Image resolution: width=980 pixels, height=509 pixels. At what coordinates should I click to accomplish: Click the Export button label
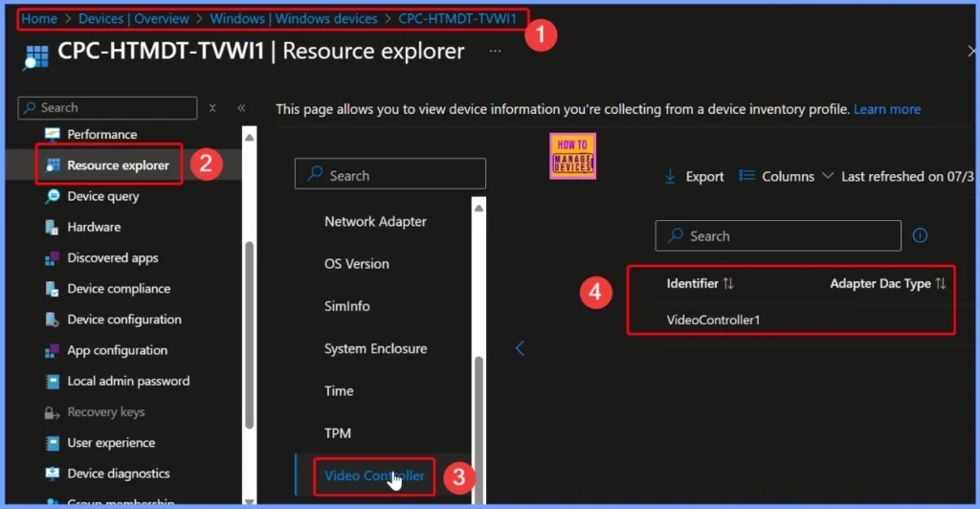tap(704, 177)
